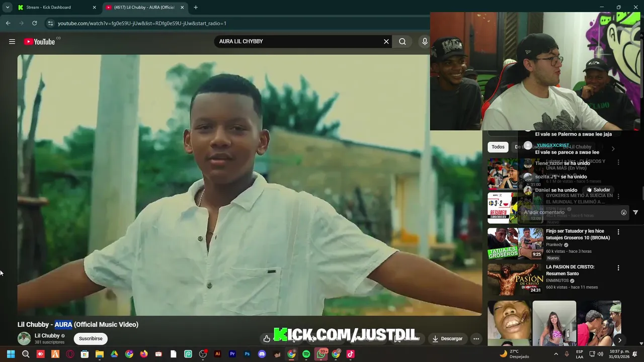Open Google Drive from taskbar
Screen dimensions: 644x362
(114, 354)
